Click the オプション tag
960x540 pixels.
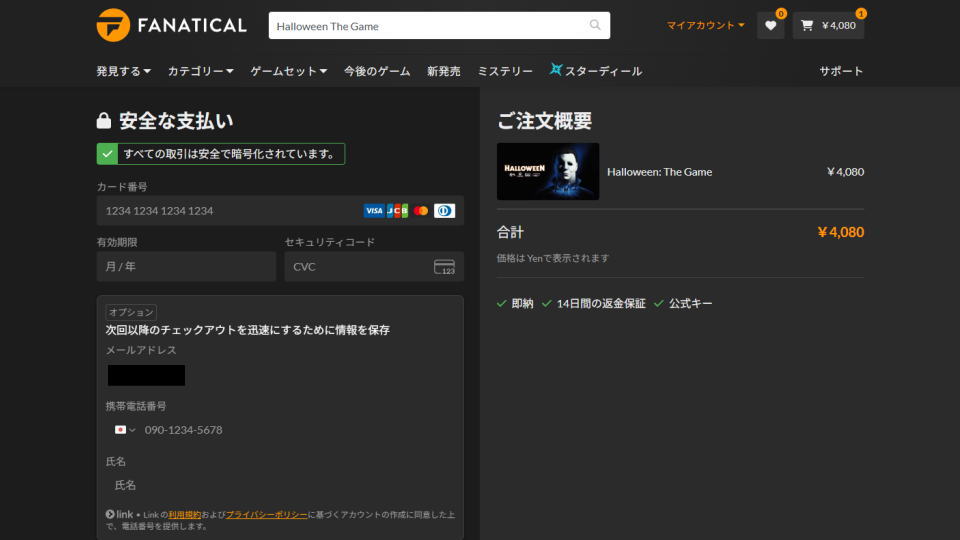131,312
